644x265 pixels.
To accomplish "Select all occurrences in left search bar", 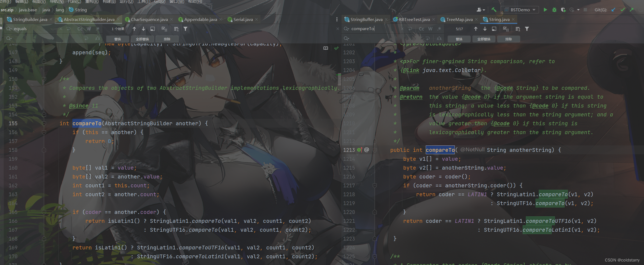I will pyautogui.click(x=164, y=29).
